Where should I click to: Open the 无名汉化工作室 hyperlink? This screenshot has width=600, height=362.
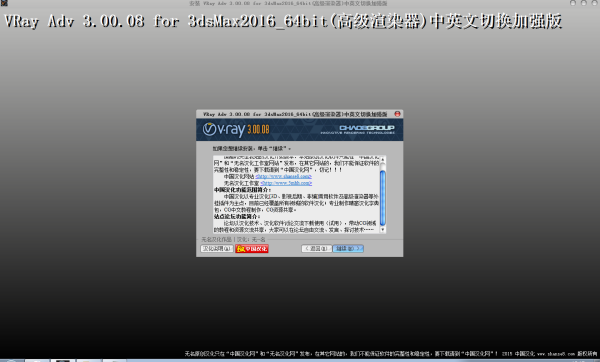click(286, 183)
